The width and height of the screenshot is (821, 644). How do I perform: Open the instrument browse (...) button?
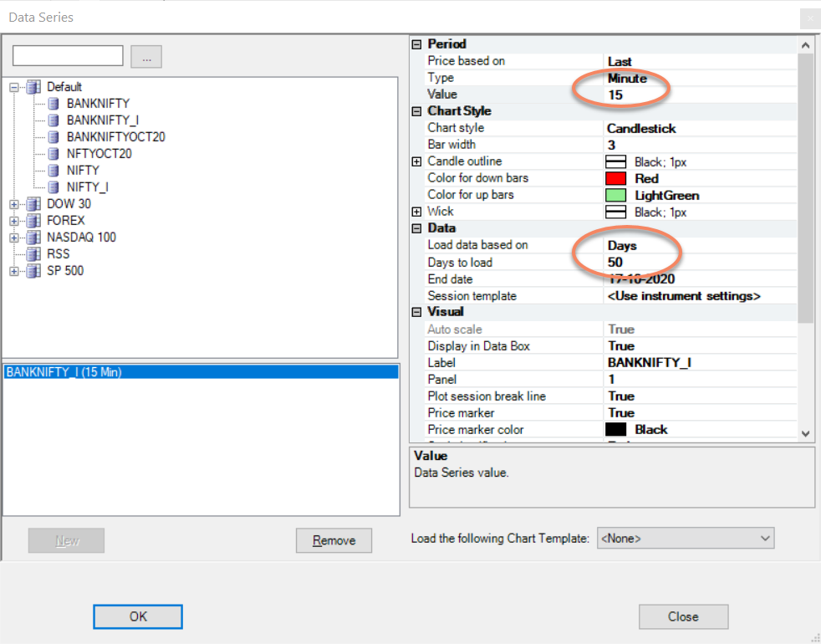tap(146, 57)
